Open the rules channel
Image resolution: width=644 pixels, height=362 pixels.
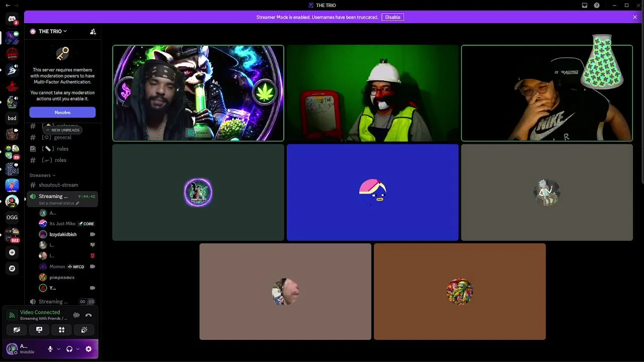pyautogui.click(x=62, y=149)
